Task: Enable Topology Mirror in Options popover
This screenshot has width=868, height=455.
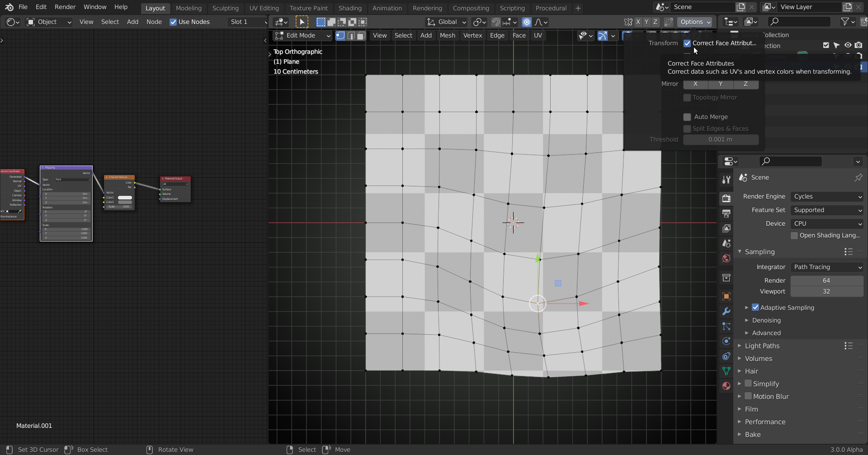Action: (x=687, y=98)
